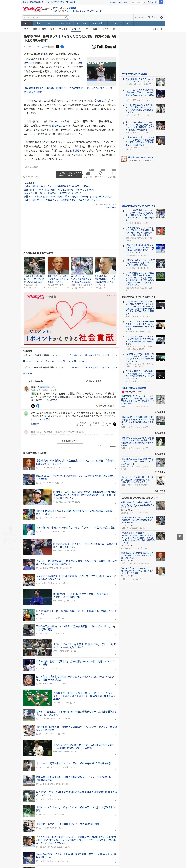The height and width of the screenshot is (868, 186).
Task: Open 桜開花2026 春を見つけに行こう banner
Action: click(x=143, y=159)
